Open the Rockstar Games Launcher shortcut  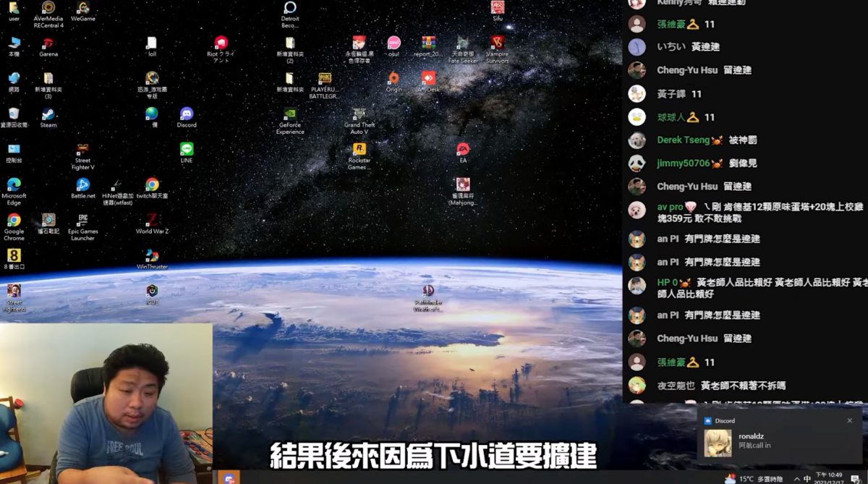[x=359, y=156]
